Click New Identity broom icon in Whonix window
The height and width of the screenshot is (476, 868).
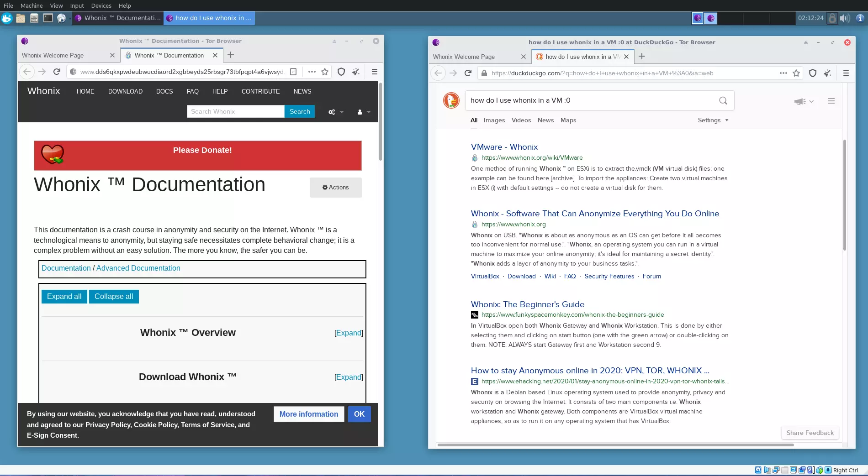[356, 72]
